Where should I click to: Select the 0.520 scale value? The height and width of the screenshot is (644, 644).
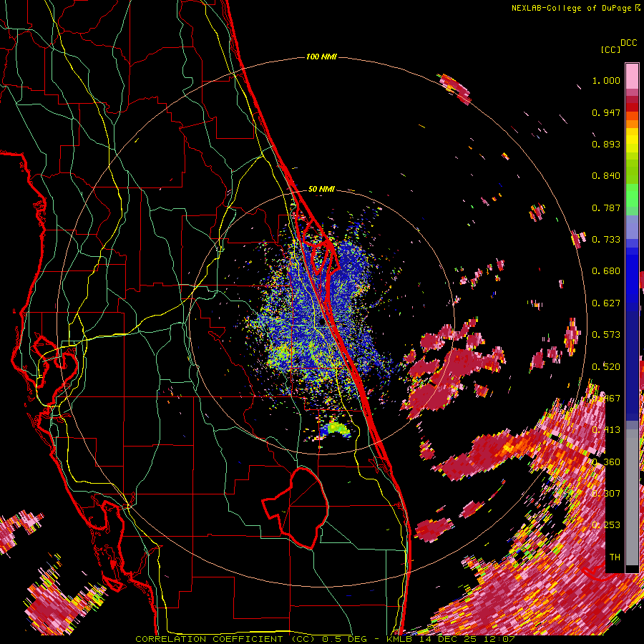pyautogui.click(x=606, y=367)
